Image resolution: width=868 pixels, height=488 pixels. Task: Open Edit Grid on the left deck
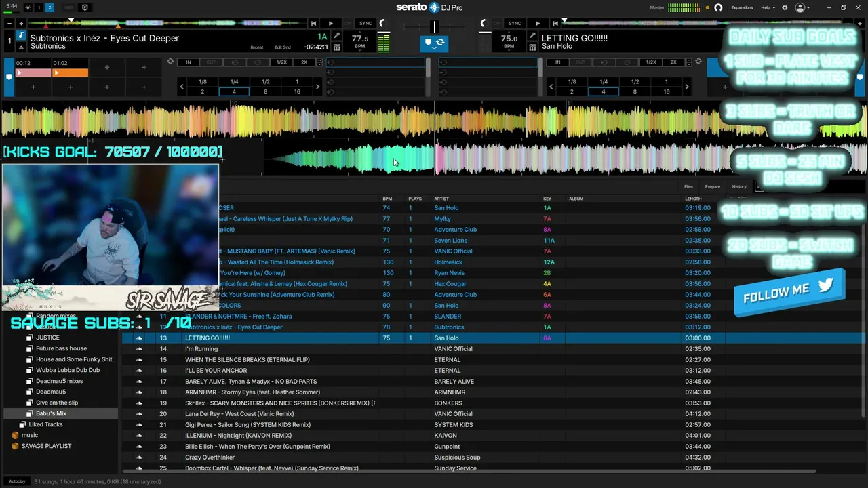(283, 47)
